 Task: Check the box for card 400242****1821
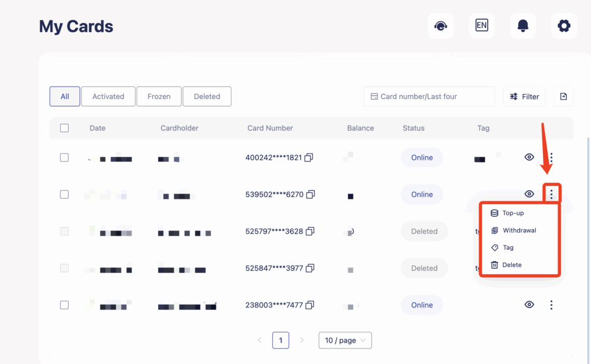[65, 157]
